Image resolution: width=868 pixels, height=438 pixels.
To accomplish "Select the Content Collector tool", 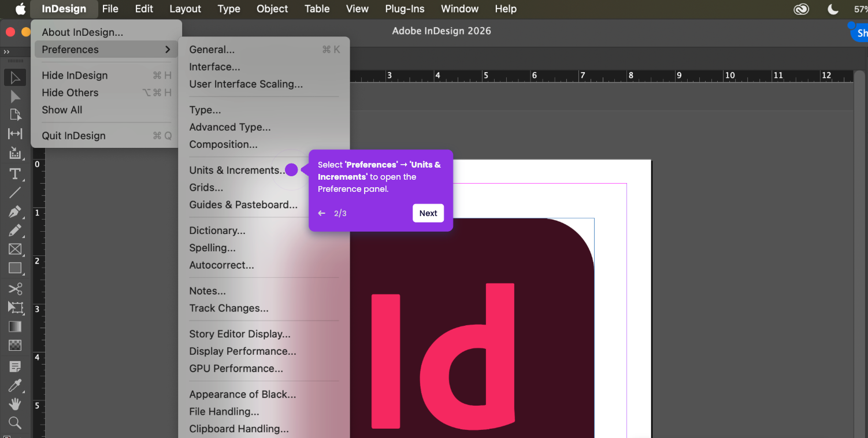I will [15, 153].
